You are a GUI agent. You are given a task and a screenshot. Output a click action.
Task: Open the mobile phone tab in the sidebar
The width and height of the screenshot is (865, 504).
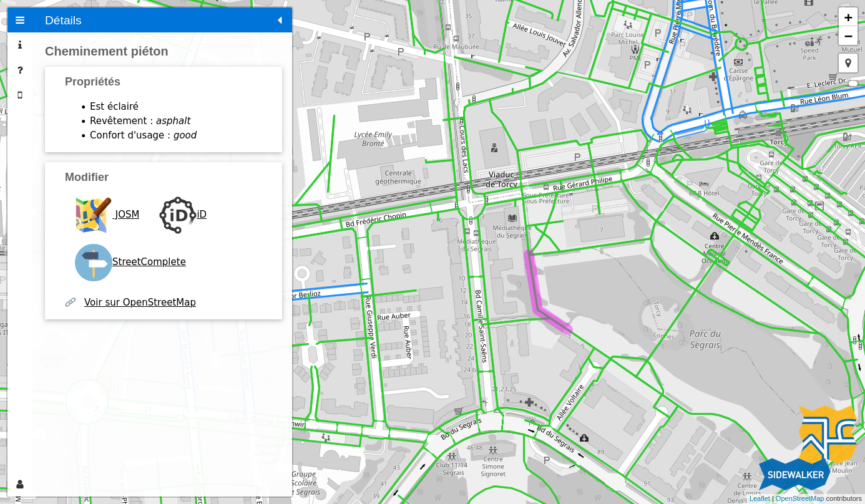[x=20, y=95]
